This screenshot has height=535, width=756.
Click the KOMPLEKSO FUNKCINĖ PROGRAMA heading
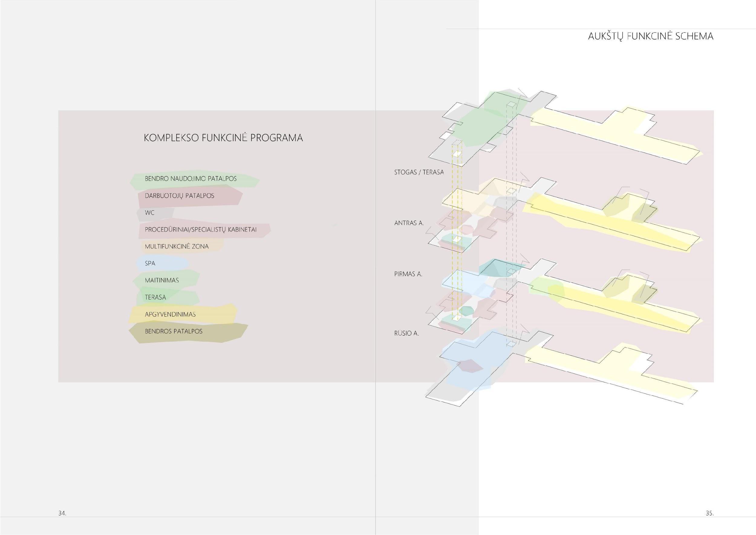tap(223, 138)
